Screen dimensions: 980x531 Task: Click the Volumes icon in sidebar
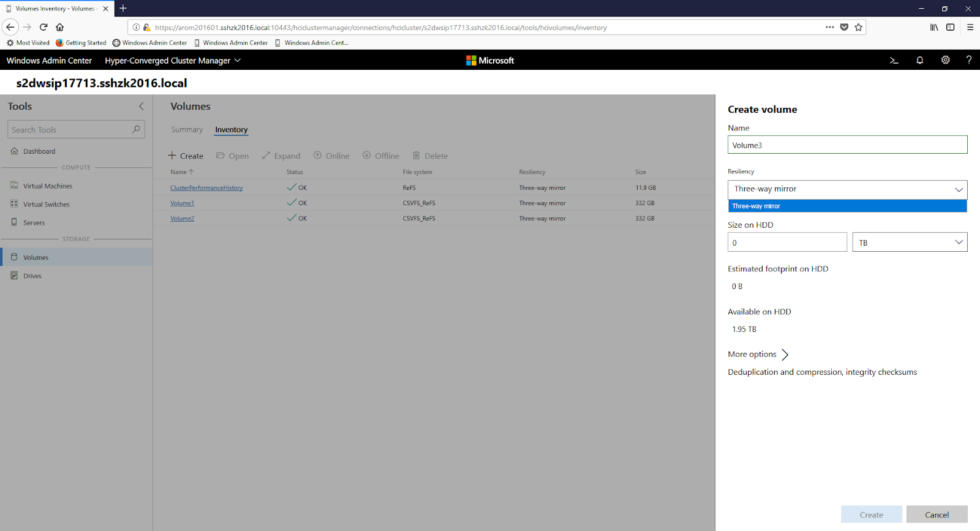[x=14, y=257]
